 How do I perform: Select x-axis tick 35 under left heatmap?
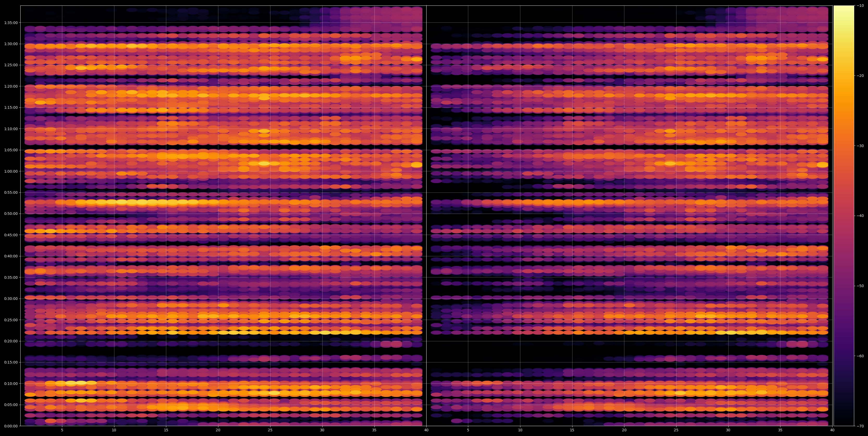coord(374,430)
